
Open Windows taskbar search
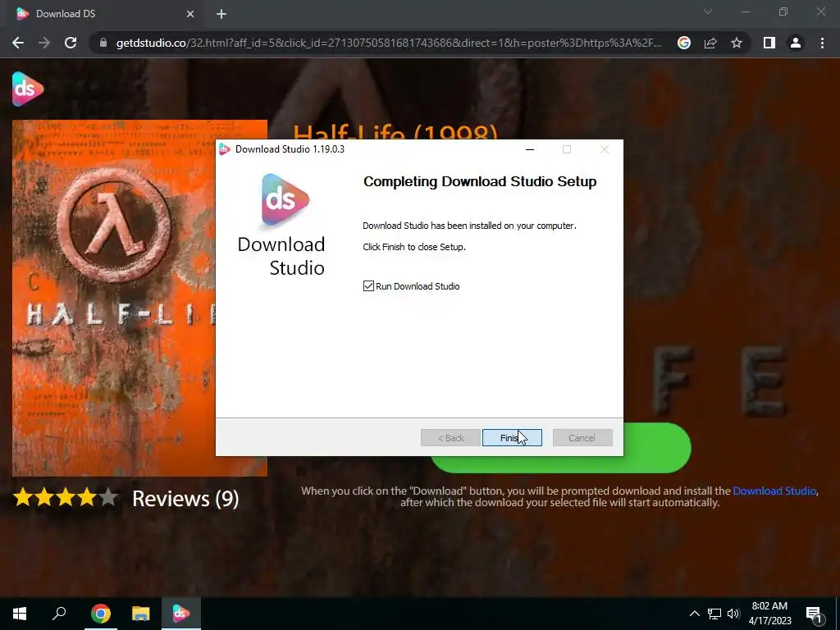tap(59, 614)
